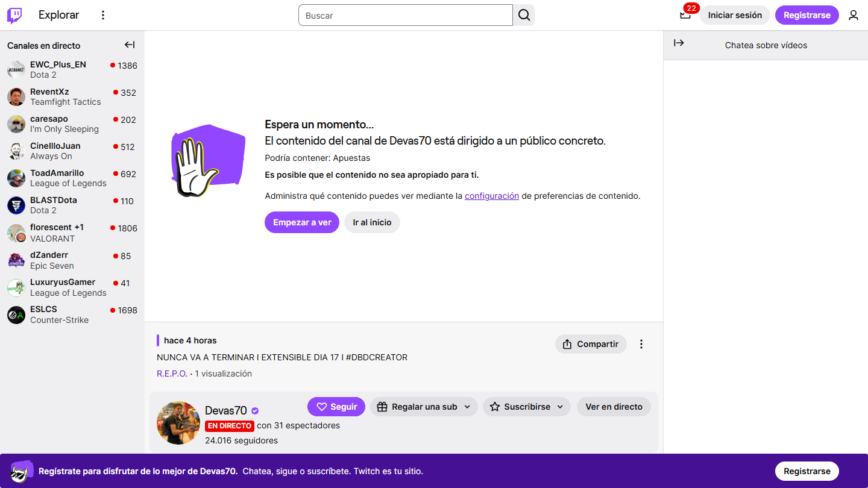Image resolution: width=868 pixels, height=488 pixels.
Task: Click Ver en directo button
Action: 614,407
